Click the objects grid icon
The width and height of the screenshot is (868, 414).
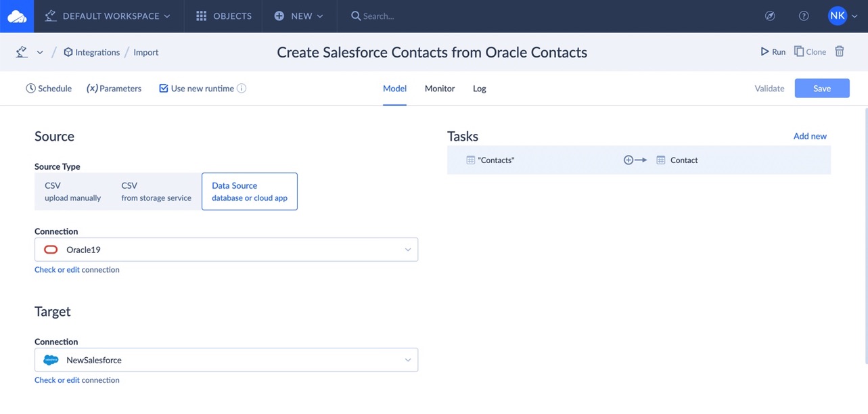pos(201,16)
